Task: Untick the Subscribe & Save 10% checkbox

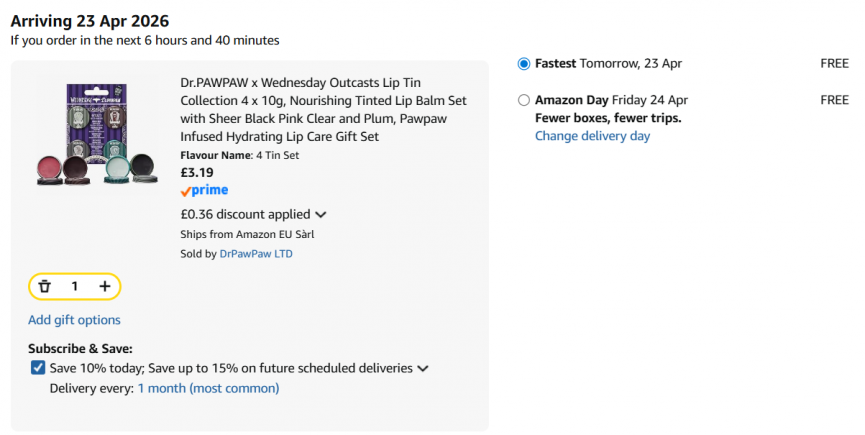Action: point(38,368)
